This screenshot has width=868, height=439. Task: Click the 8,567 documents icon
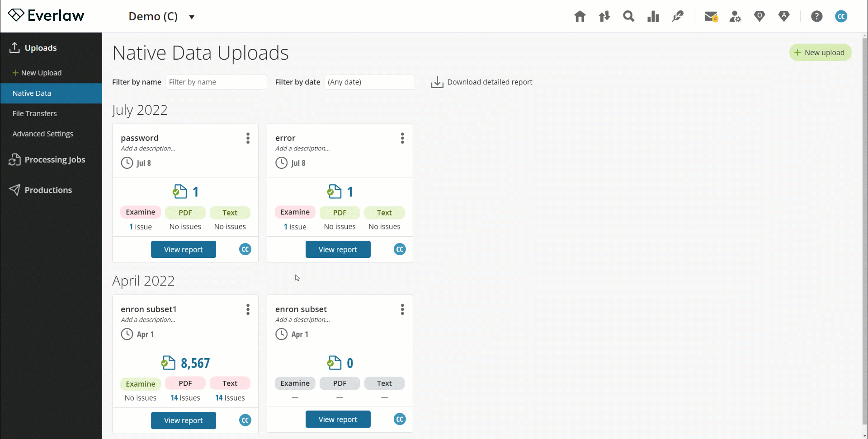point(168,363)
